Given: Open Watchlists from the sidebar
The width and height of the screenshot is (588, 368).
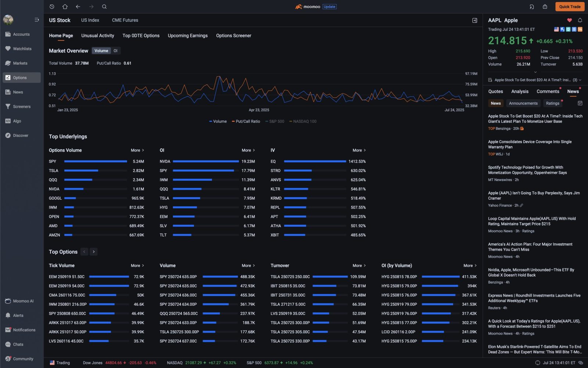Looking at the screenshot, I should pyautogui.click(x=22, y=49).
